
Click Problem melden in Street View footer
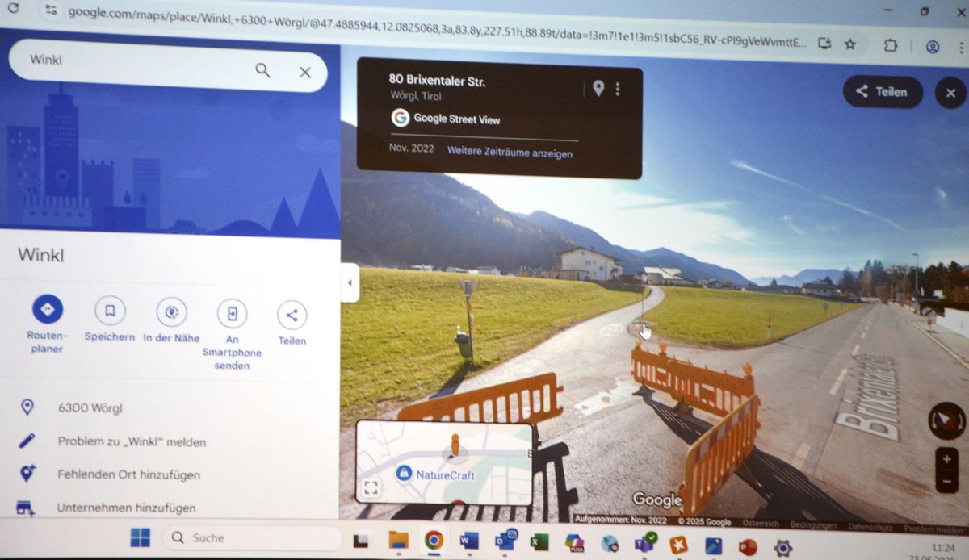(x=933, y=529)
